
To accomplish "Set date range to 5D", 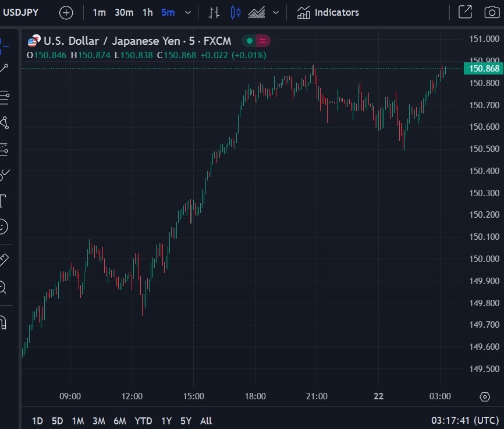I will [x=57, y=421].
